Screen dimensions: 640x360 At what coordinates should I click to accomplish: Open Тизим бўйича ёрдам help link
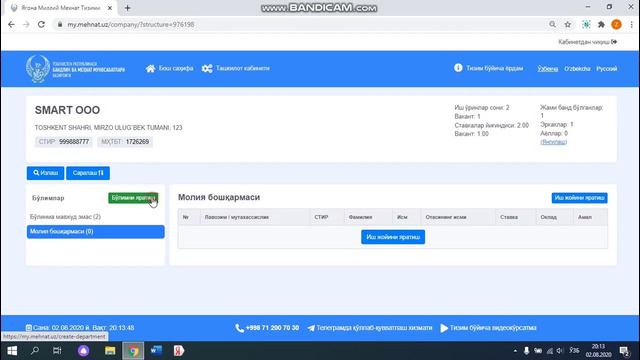[x=489, y=68]
